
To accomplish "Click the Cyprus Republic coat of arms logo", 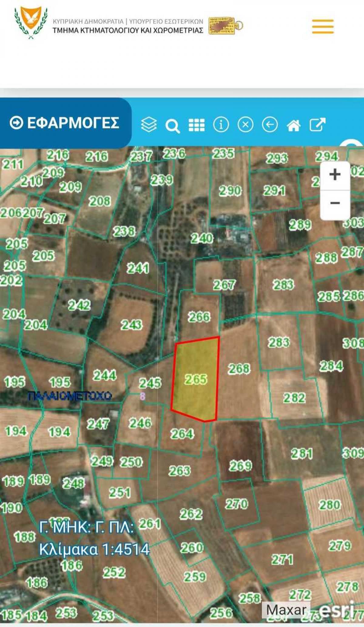I will coord(31,22).
